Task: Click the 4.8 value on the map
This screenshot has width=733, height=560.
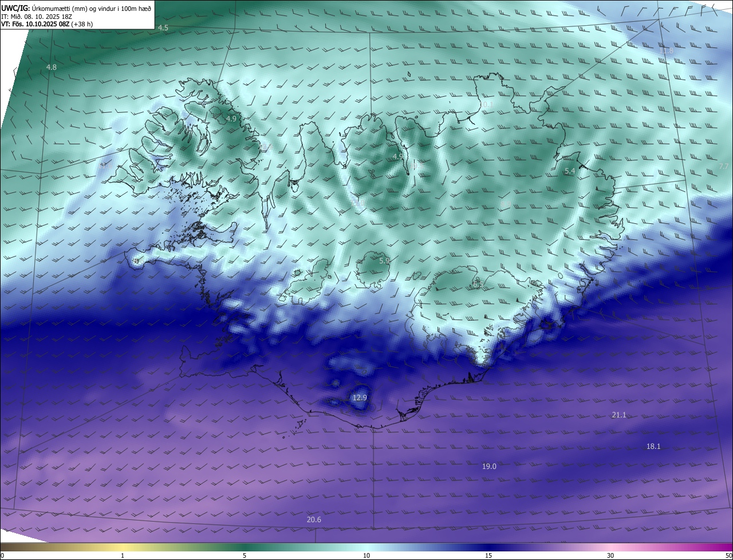Action: (x=52, y=68)
